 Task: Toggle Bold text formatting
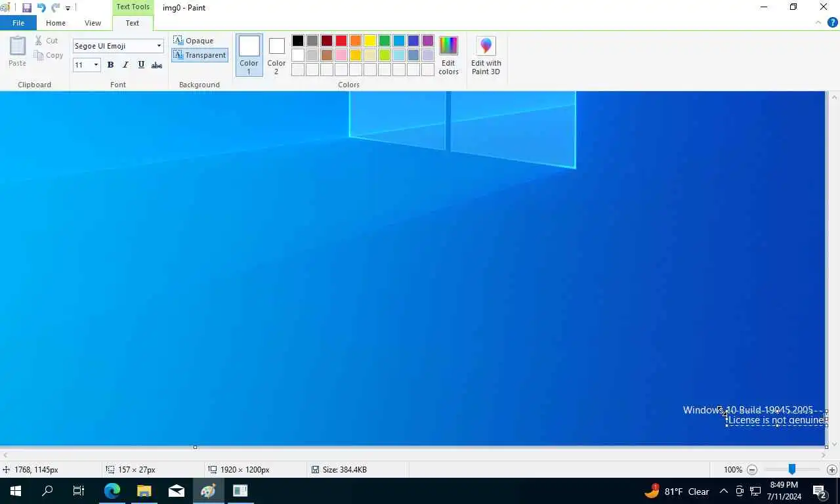tap(110, 65)
